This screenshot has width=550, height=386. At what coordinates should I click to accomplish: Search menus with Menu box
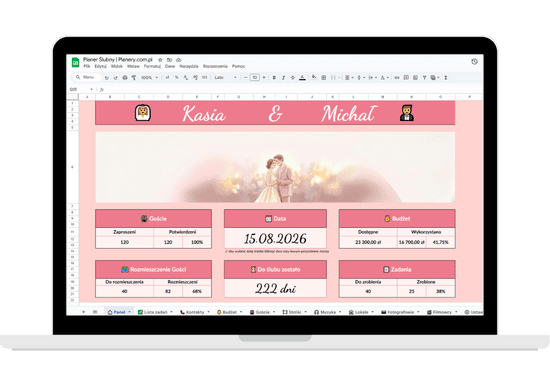click(87, 77)
